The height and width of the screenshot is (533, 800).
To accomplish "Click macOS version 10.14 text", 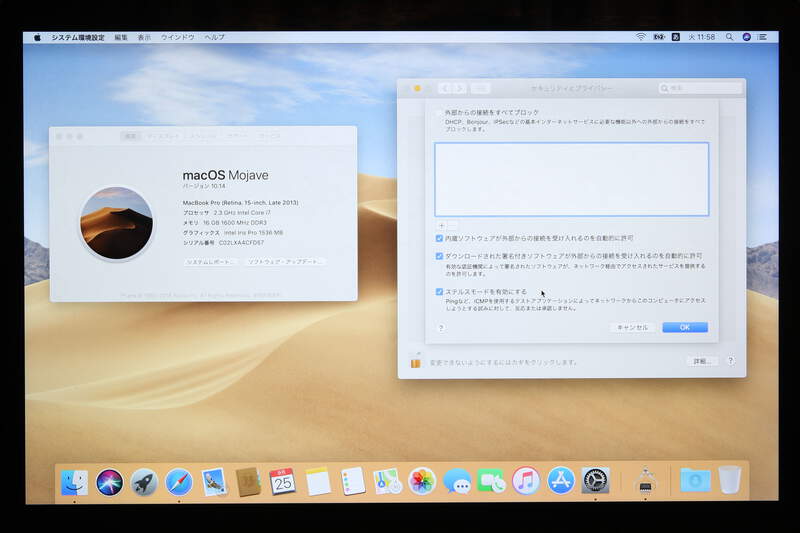I will (204, 186).
